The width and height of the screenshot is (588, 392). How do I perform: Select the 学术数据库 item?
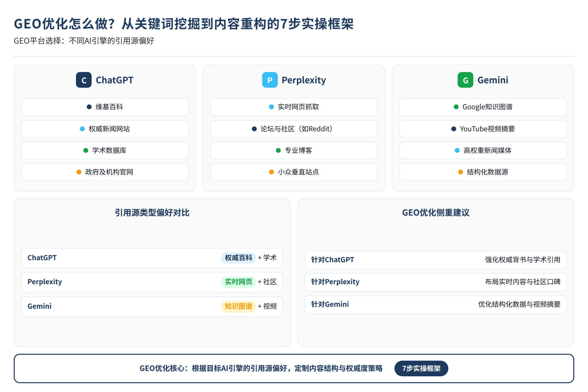(105, 150)
